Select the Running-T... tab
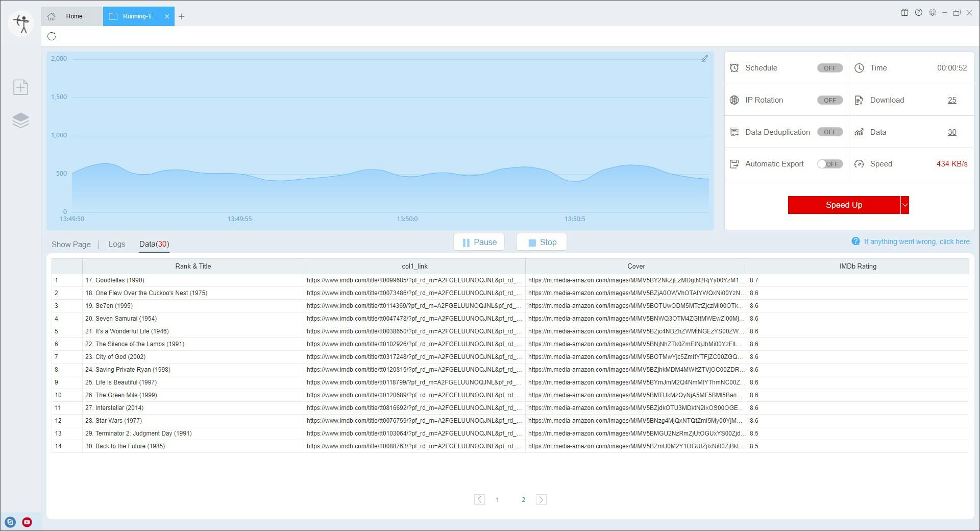980x531 pixels. click(x=139, y=16)
